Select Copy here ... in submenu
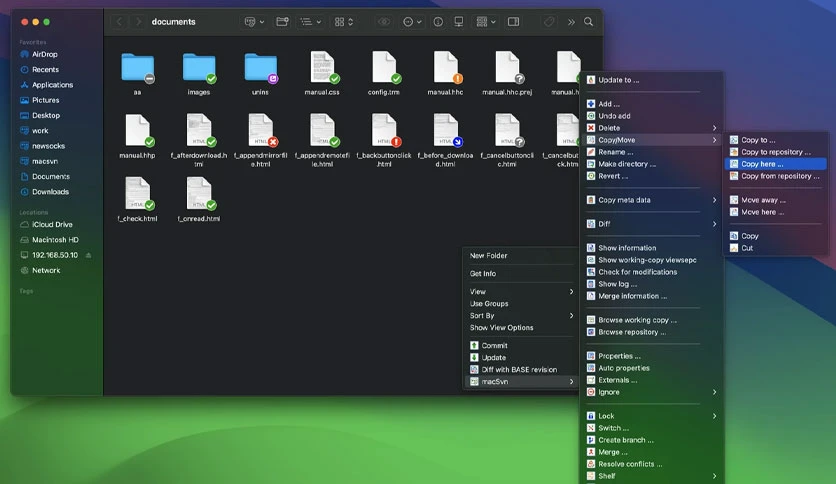This screenshot has height=484, width=836. click(x=776, y=164)
